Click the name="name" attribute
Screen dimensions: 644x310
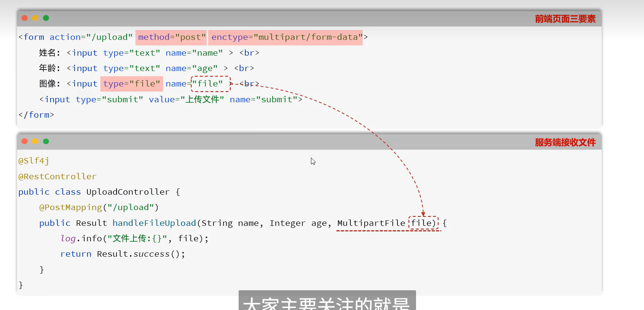coord(194,53)
